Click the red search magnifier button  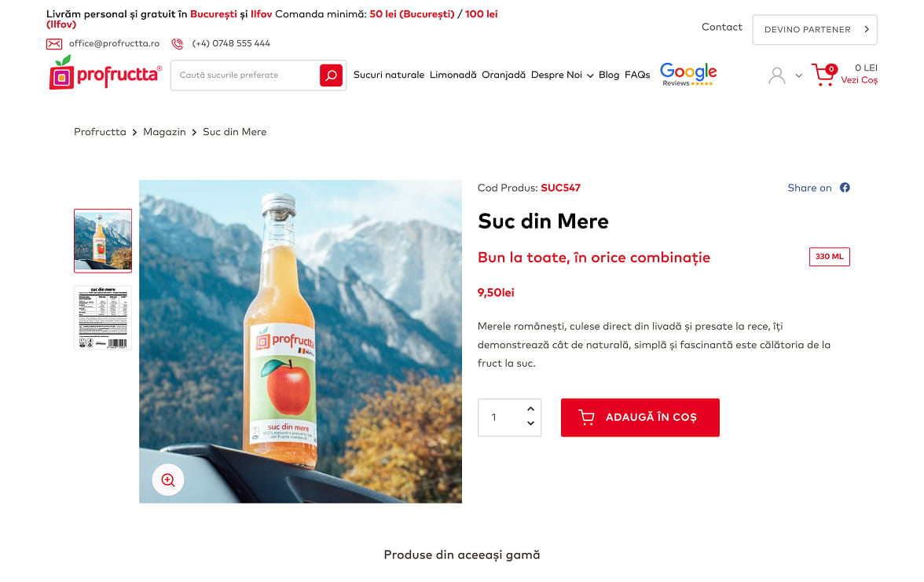coord(331,75)
